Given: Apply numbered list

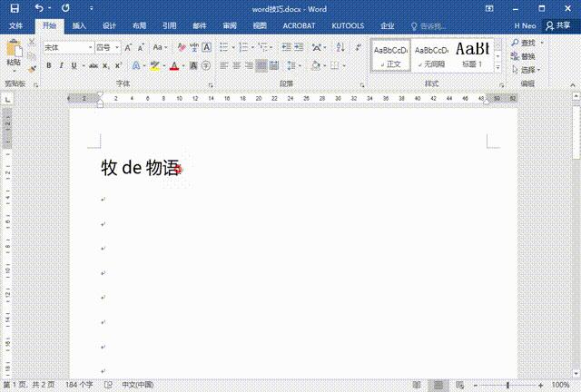Looking at the screenshot, I should (243, 47).
